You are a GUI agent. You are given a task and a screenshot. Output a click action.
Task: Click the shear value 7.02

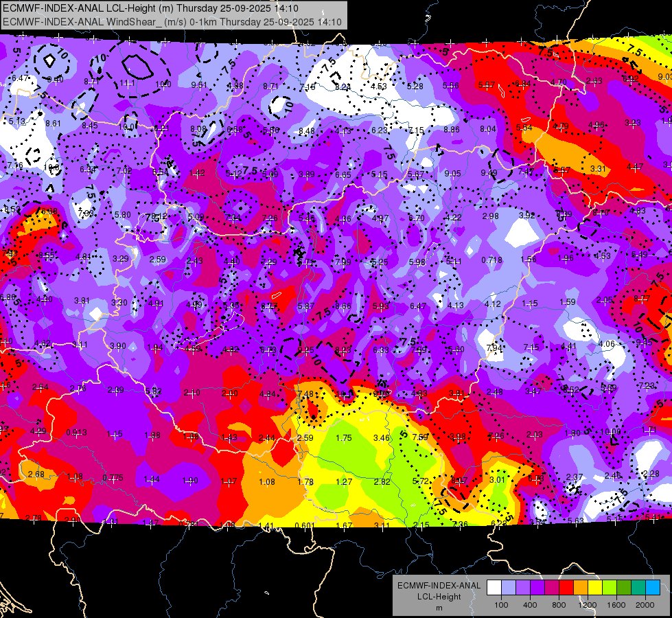[x=124, y=171]
